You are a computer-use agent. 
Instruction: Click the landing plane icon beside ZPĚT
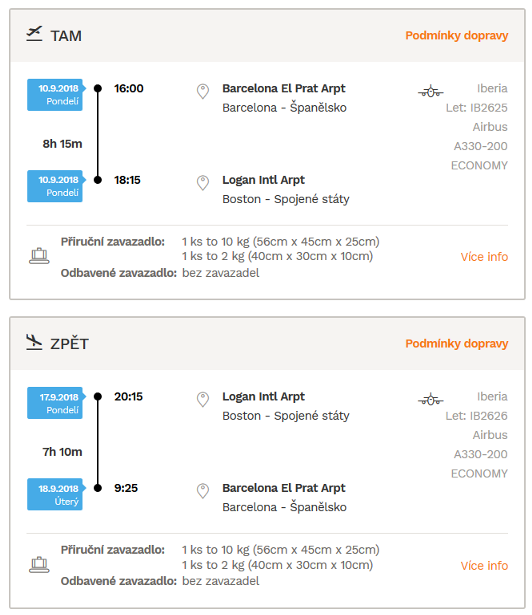(34, 342)
